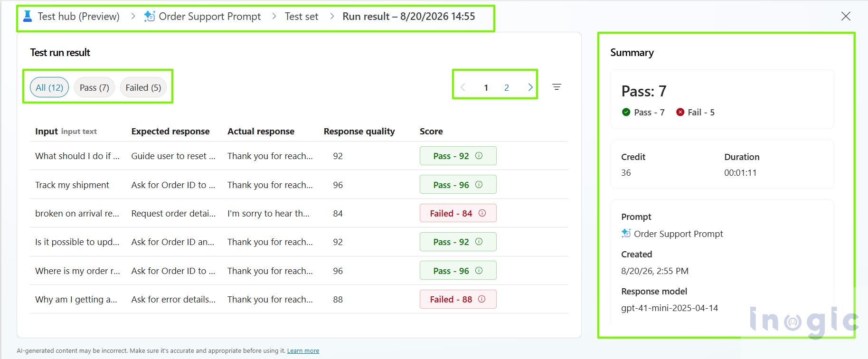Click the Failed - 84 score badge
Viewport: 868px width, 359px height.
[458, 213]
